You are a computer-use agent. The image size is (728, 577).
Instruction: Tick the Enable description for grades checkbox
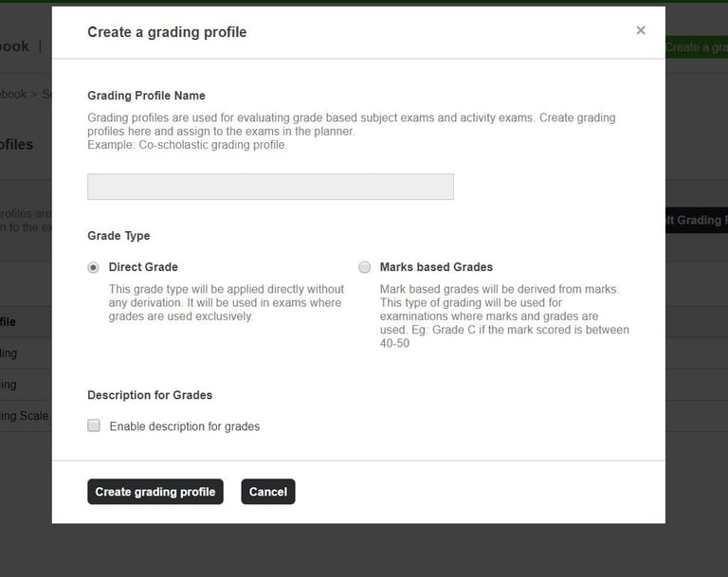tap(94, 426)
